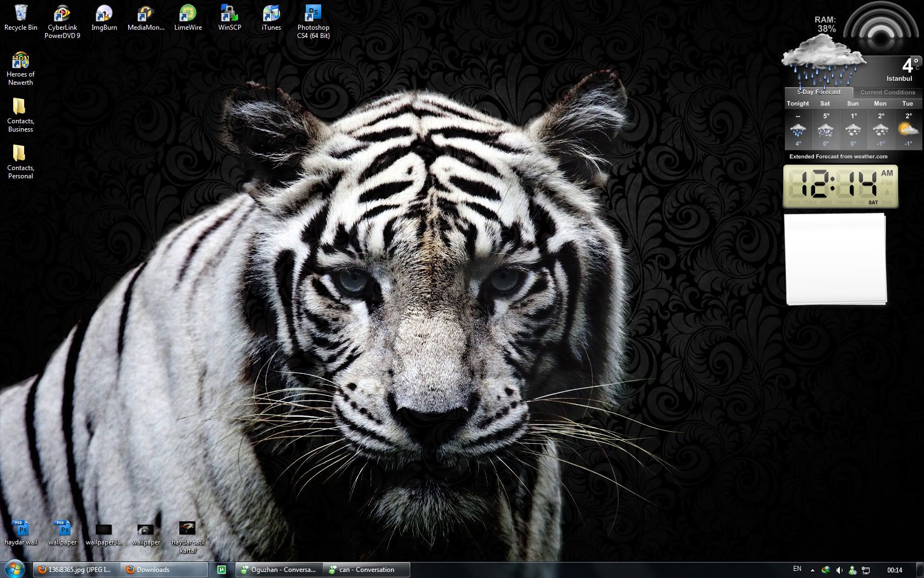The width and height of the screenshot is (924, 578).
Task: Select the haydar wall PSD file
Action: pyautogui.click(x=21, y=529)
